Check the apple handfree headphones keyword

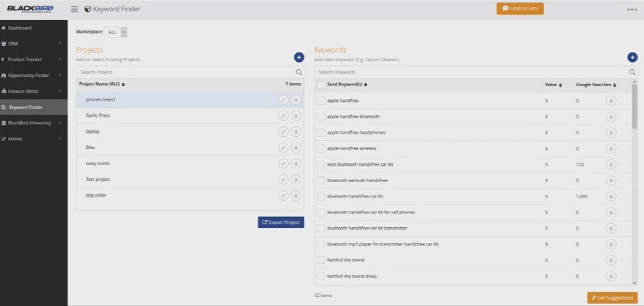pyautogui.click(x=320, y=133)
